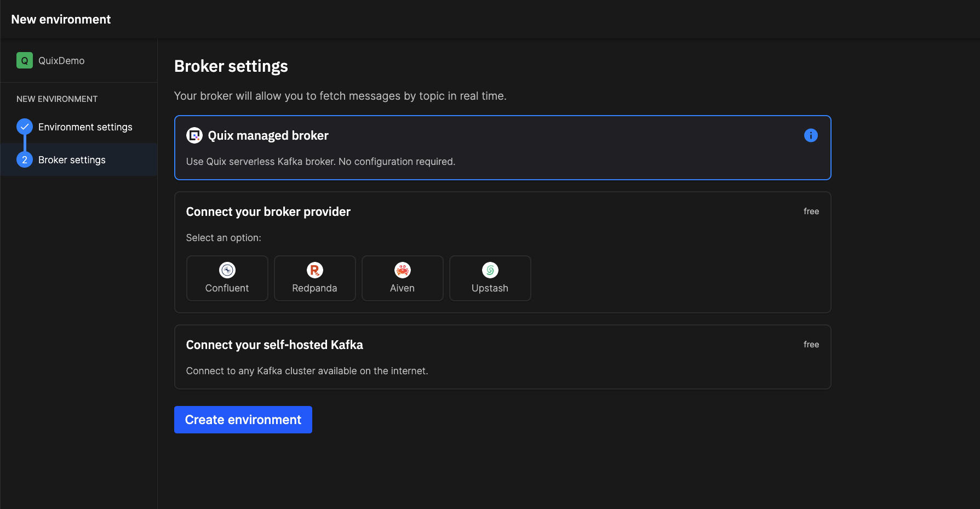Viewport: 980px width, 509px height.
Task: Click the green QuixDemo workspace icon
Action: [25, 60]
